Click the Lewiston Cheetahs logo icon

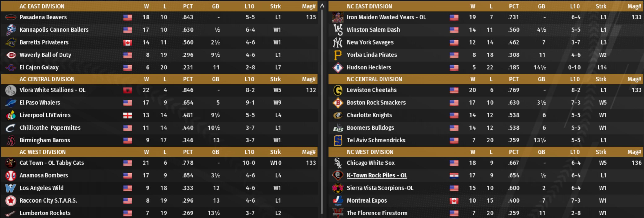click(x=338, y=90)
